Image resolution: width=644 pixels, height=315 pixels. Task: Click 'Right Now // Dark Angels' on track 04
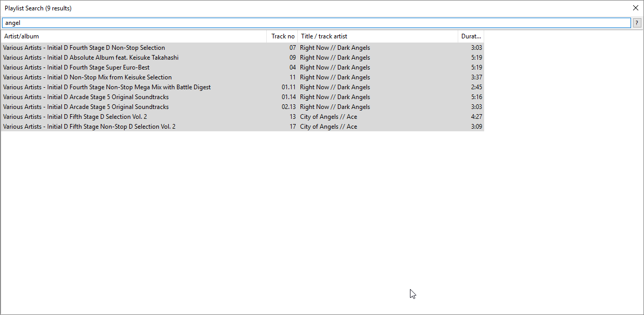335,67
